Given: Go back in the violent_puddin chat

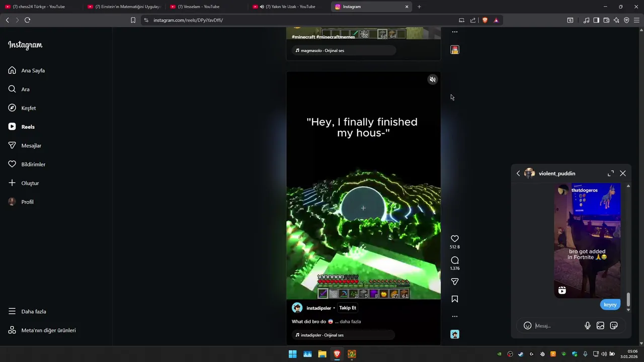Looking at the screenshot, I should (x=518, y=173).
